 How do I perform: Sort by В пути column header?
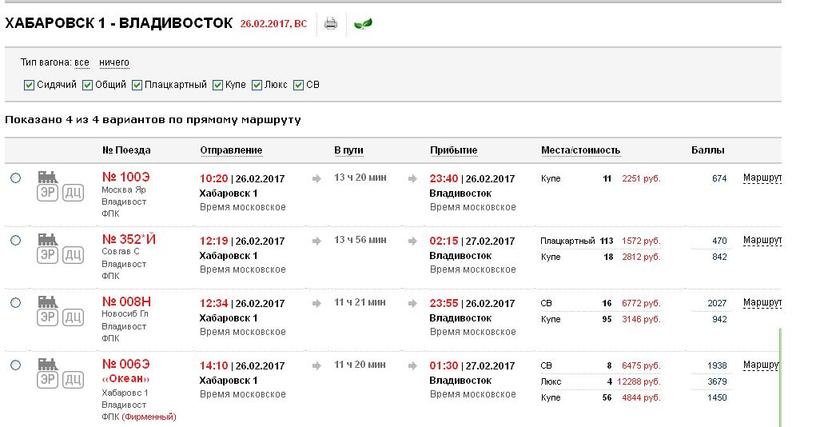click(x=349, y=150)
